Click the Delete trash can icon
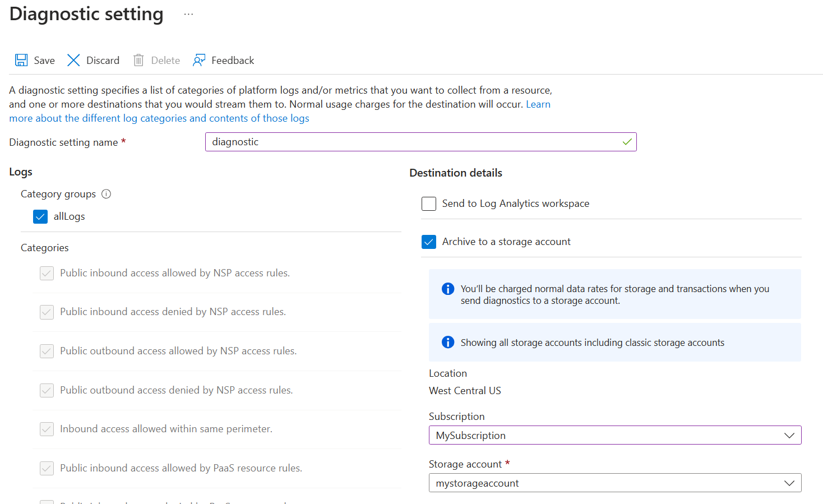 pyautogui.click(x=138, y=61)
